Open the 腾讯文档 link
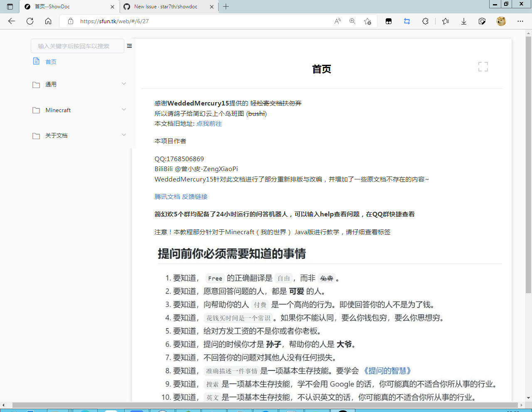The width and height of the screenshot is (532, 412). tap(167, 197)
